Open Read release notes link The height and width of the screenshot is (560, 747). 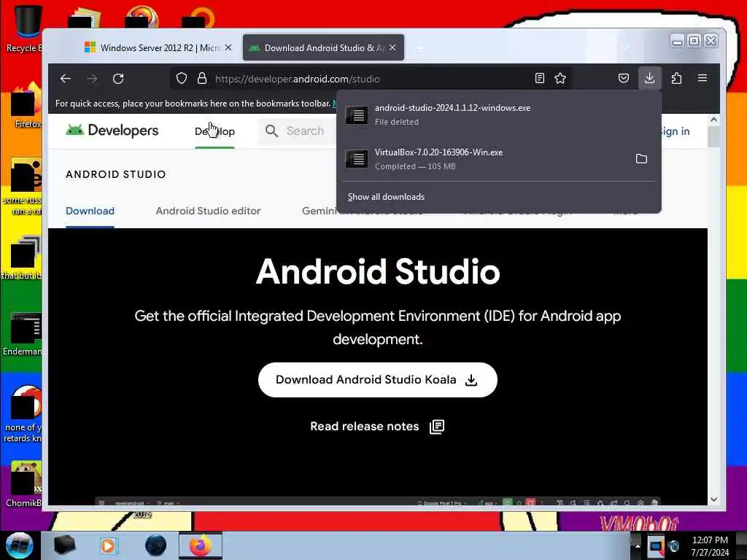[377, 426]
